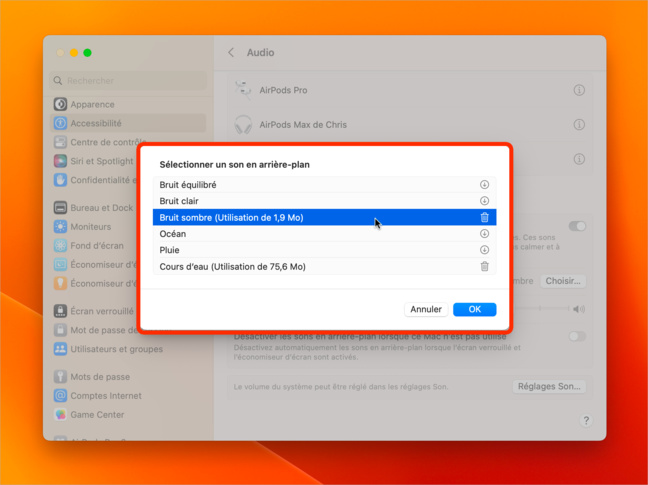Viewport: 648px width, 485px height.
Task: Download the Bruit équilibré sound
Action: 484,185
